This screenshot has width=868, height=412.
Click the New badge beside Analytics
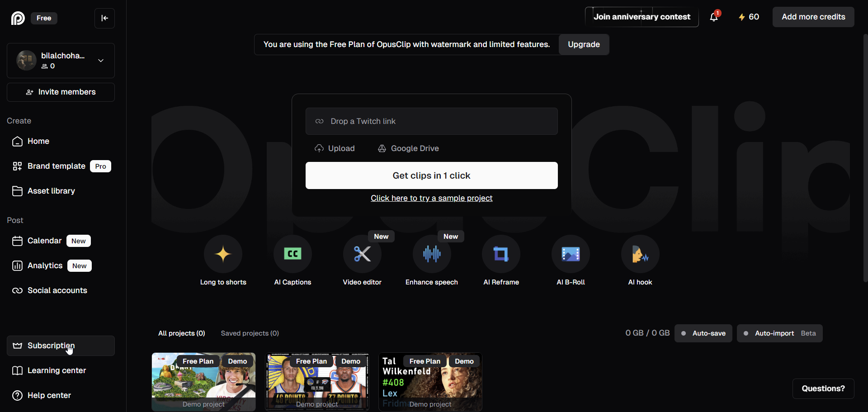click(80, 266)
